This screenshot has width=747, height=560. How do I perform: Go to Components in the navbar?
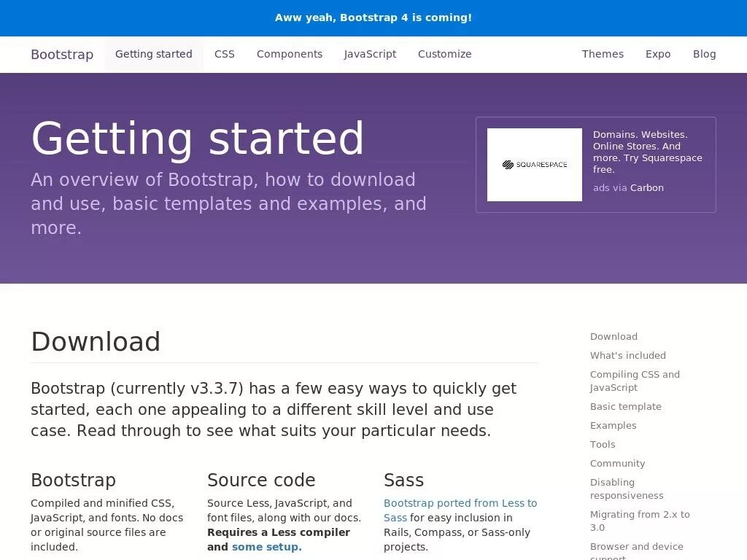coord(290,54)
